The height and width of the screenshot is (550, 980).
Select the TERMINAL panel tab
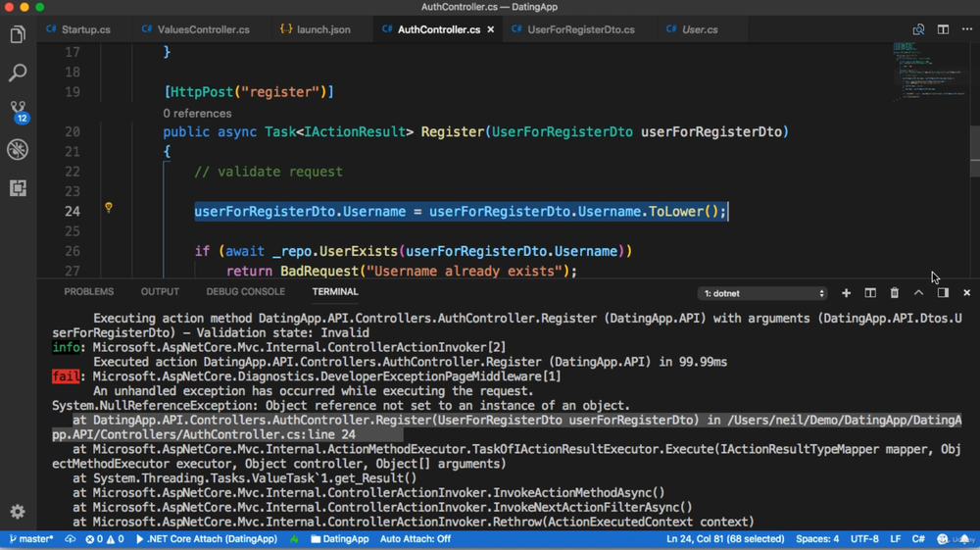tap(335, 292)
